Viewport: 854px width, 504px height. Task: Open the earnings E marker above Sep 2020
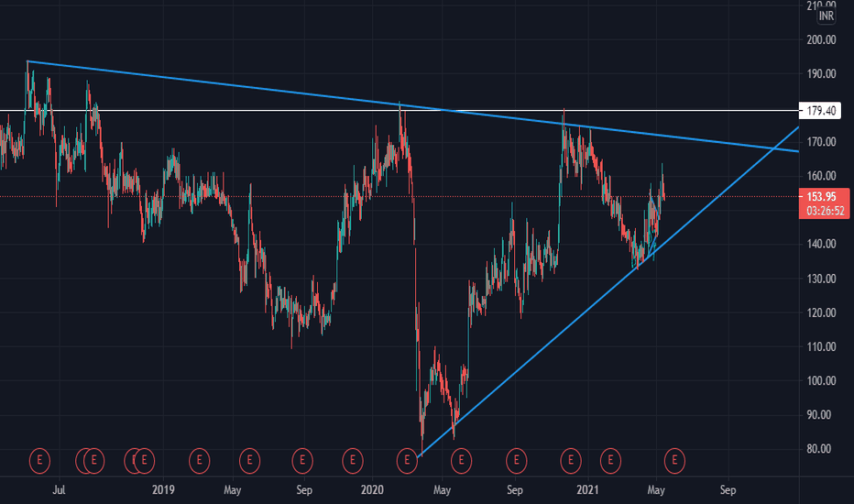coord(516,461)
